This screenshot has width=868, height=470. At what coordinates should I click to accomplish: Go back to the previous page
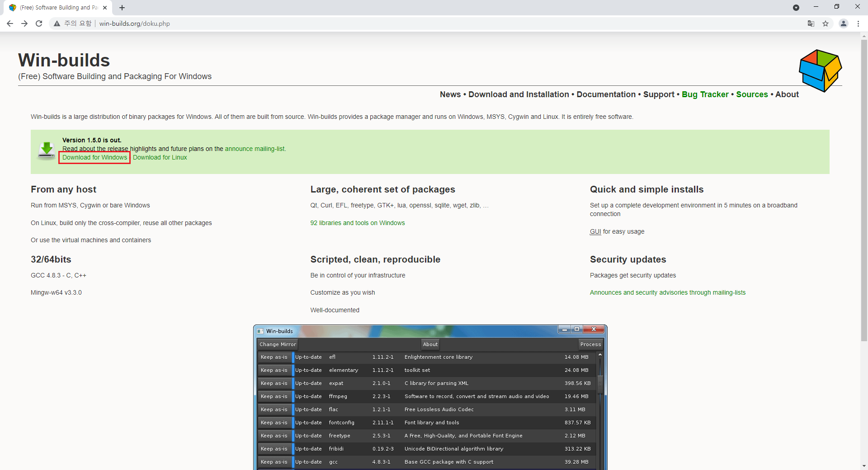coord(10,23)
